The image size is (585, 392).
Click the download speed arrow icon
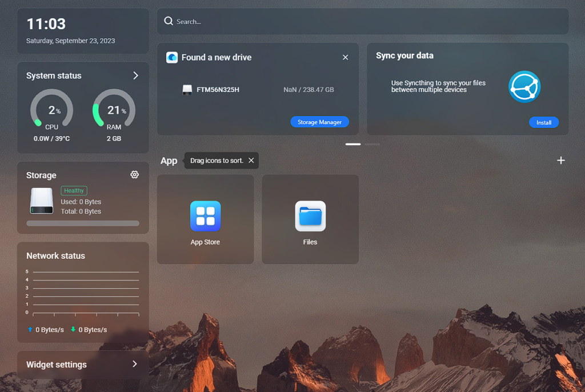(x=73, y=329)
